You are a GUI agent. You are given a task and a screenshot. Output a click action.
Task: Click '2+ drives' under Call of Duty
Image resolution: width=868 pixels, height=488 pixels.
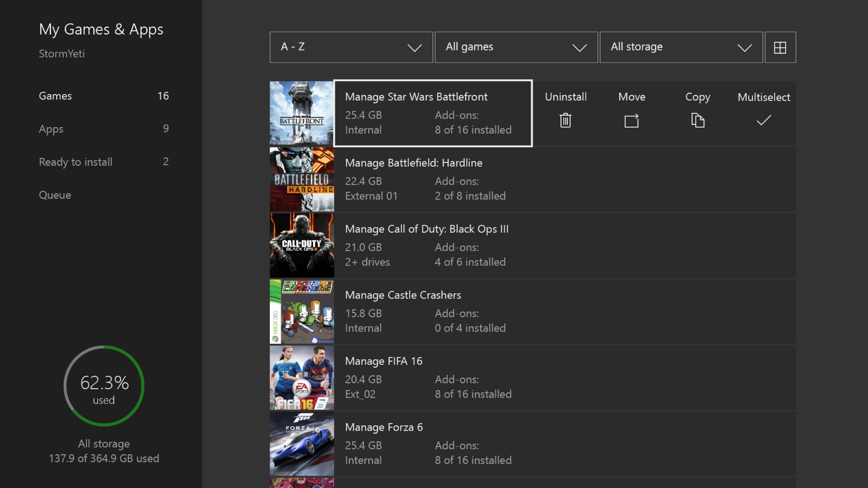coord(367,262)
